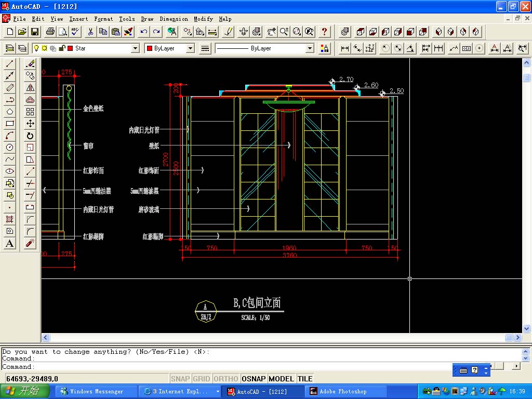Screen dimensions: 532x399
Task: Toggle SNAP mode in status bar
Action: point(180,379)
